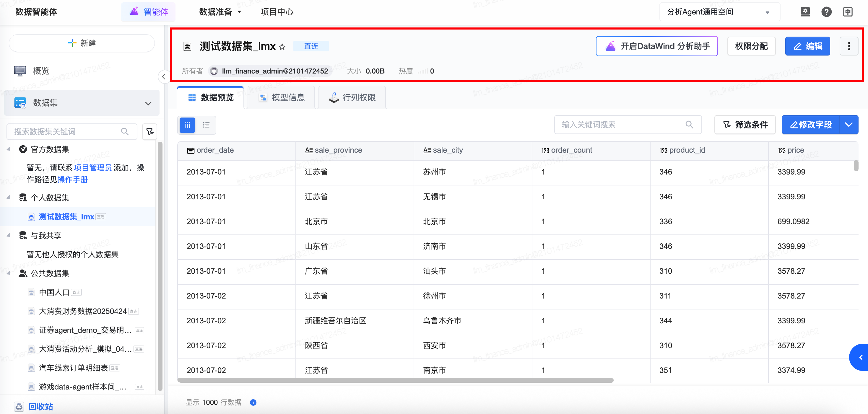Image resolution: width=868 pixels, height=414 pixels.
Task: Open 筛选条件 filter conditions
Action: point(745,125)
